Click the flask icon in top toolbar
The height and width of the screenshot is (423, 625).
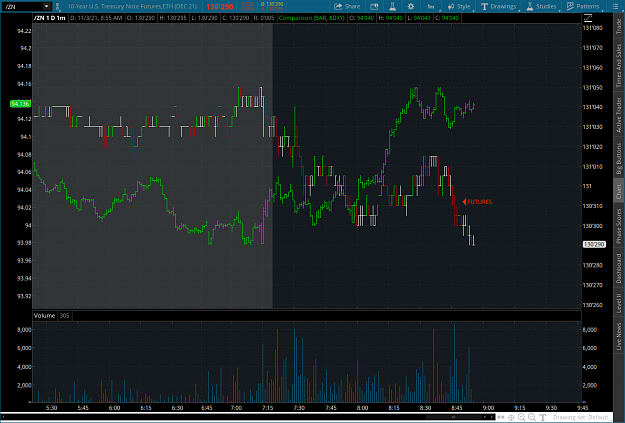392,6
